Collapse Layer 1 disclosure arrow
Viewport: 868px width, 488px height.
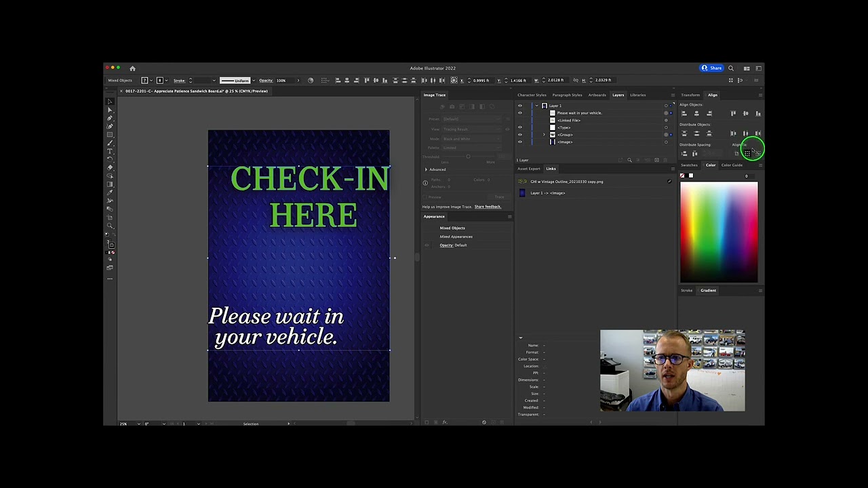(536, 106)
